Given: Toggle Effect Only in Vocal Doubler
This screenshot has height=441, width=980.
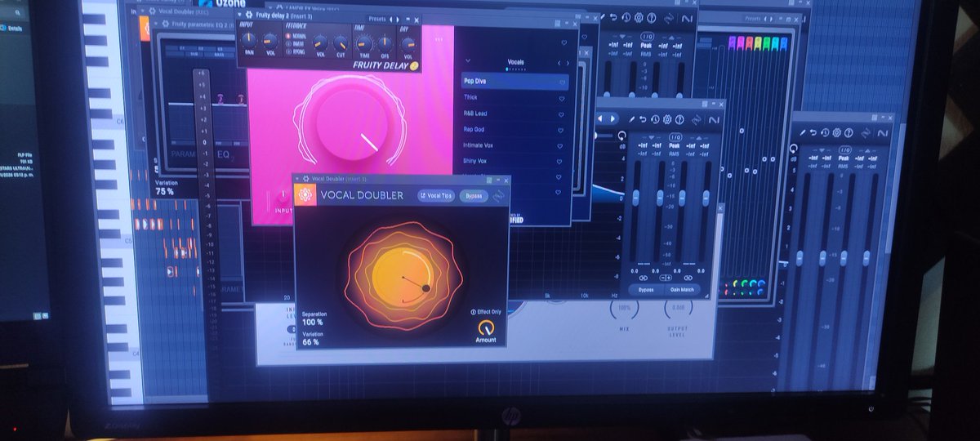Looking at the screenshot, I should (x=487, y=312).
